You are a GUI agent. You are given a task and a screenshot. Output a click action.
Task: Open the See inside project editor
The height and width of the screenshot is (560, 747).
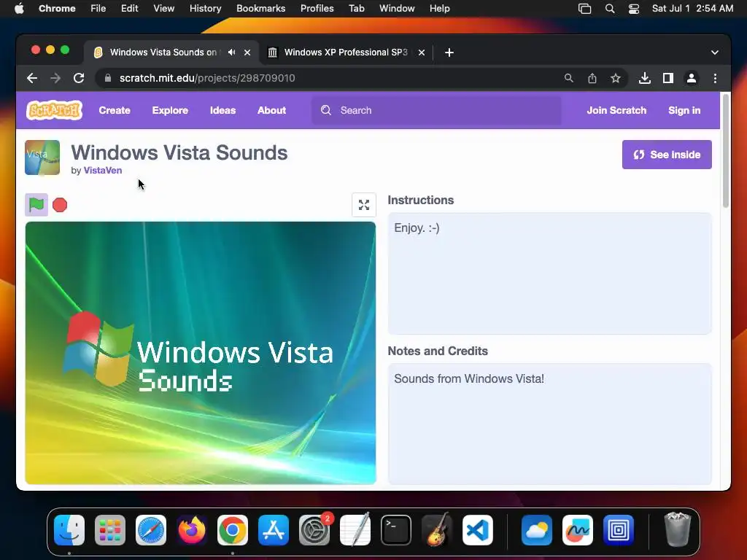pyautogui.click(x=667, y=155)
